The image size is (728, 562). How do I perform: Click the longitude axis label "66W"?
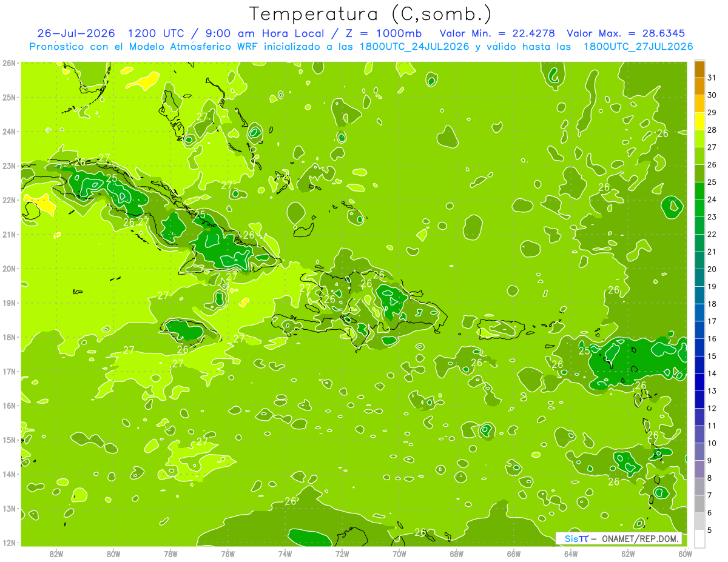click(514, 554)
